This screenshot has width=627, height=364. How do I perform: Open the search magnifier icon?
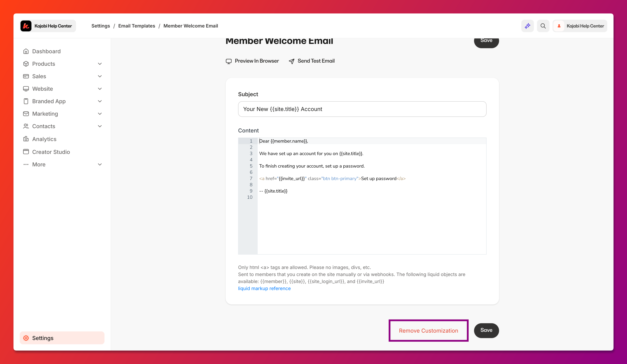click(543, 26)
